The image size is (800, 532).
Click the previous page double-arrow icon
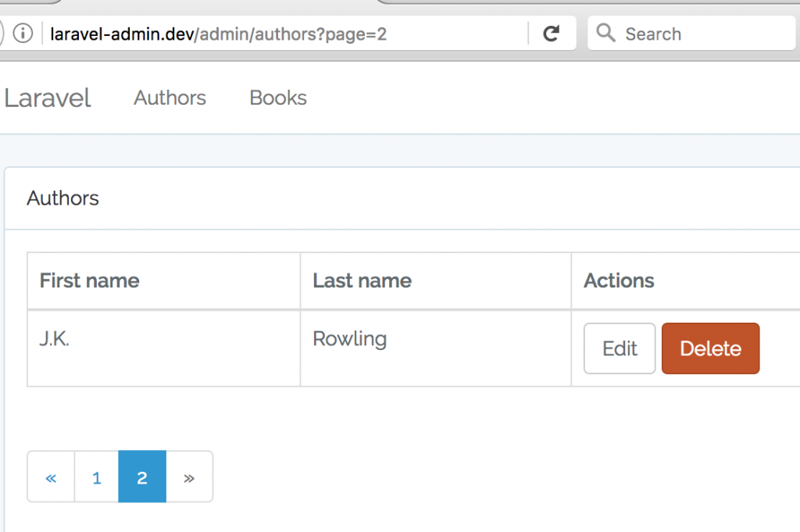click(50, 477)
